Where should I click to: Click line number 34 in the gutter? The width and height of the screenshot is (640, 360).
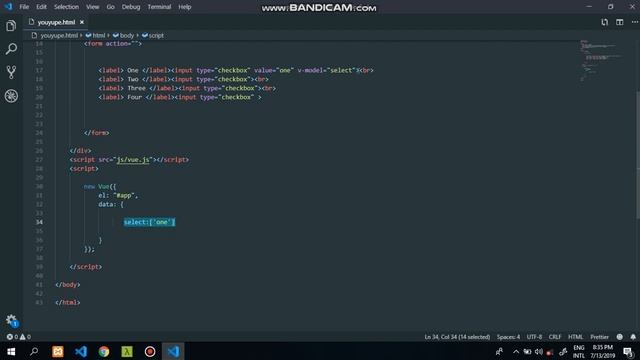click(x=39, y=222)
